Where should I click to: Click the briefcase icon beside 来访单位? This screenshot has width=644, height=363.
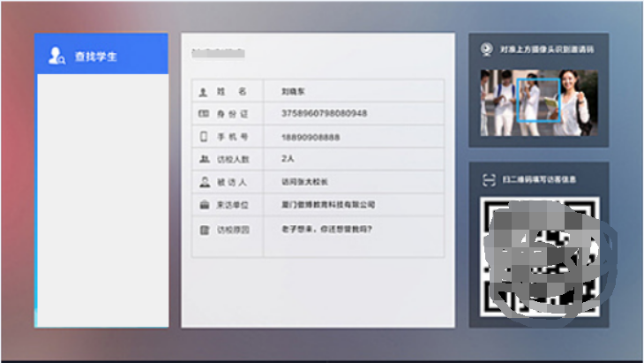coord(204,205)
